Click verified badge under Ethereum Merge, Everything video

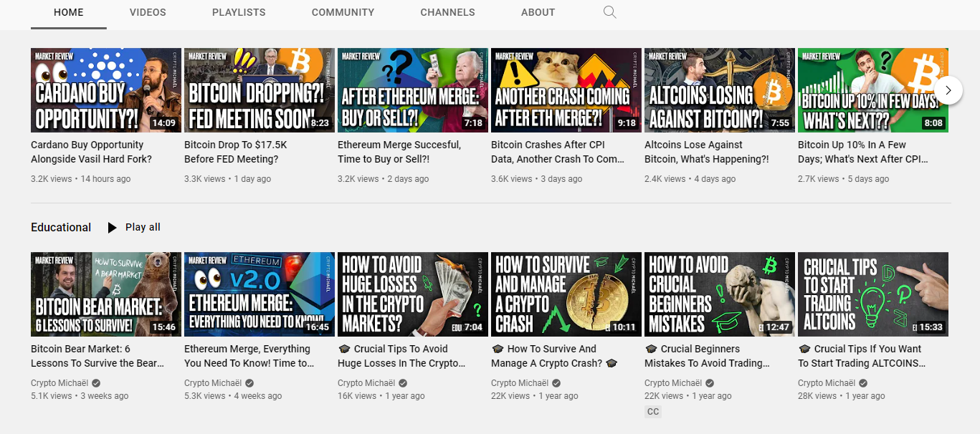(249, 383)
